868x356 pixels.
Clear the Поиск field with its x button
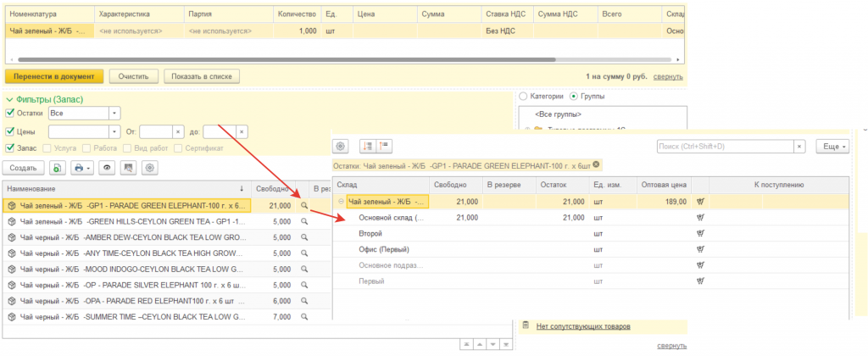799,146
